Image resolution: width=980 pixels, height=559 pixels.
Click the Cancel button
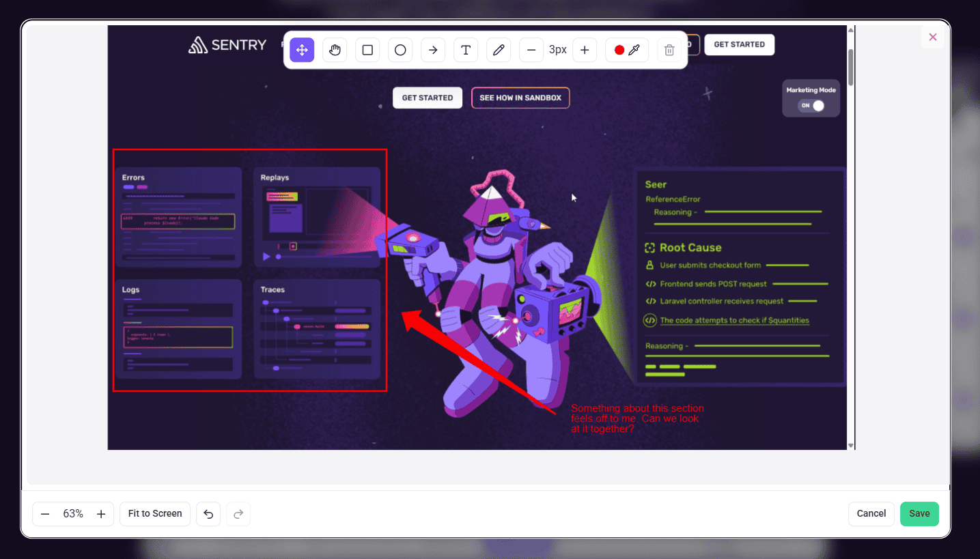pyautogui.click(x=871, y=514)
